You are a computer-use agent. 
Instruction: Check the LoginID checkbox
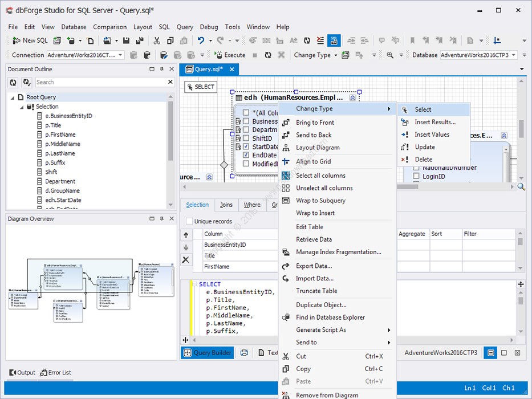[x=416, y=176]
